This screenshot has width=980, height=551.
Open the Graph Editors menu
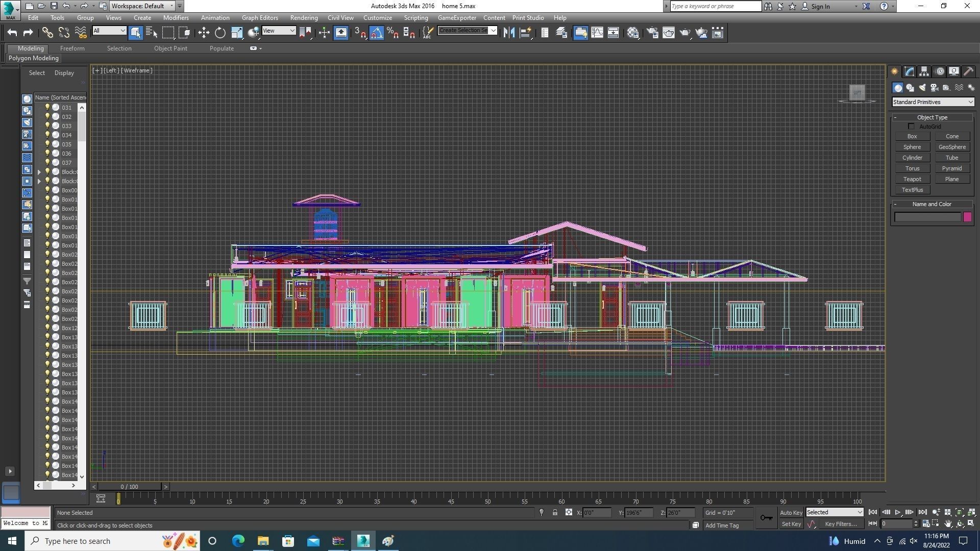(260, 17)
